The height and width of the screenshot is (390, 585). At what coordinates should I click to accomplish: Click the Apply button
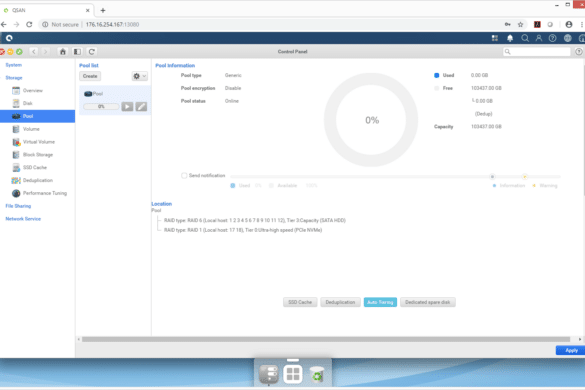(571, 350)
